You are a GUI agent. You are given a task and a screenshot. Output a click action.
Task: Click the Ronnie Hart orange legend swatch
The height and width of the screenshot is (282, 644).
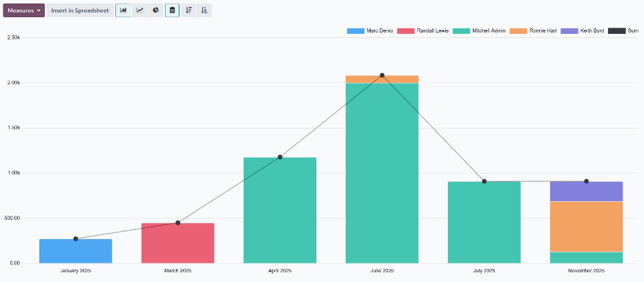(518, 31)
